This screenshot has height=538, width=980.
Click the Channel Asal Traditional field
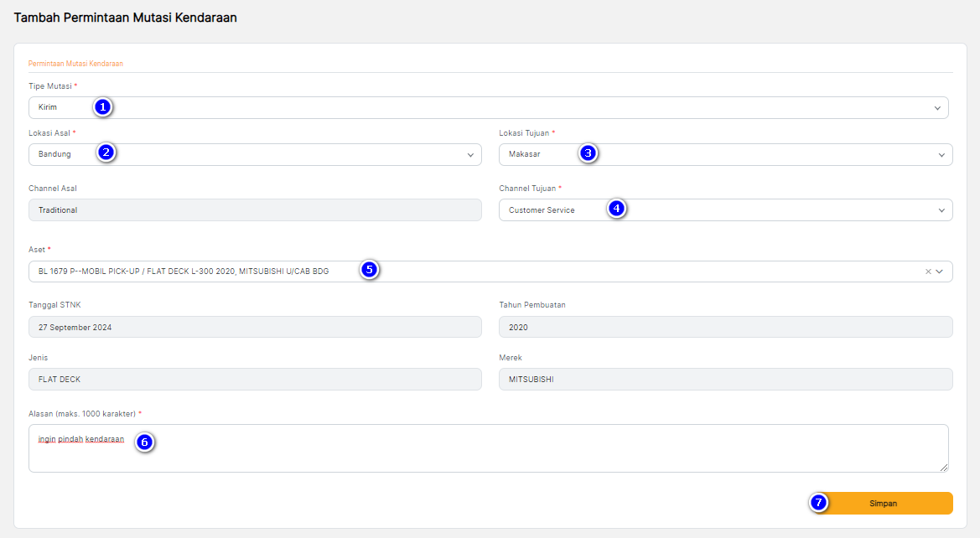pos(255,210)
